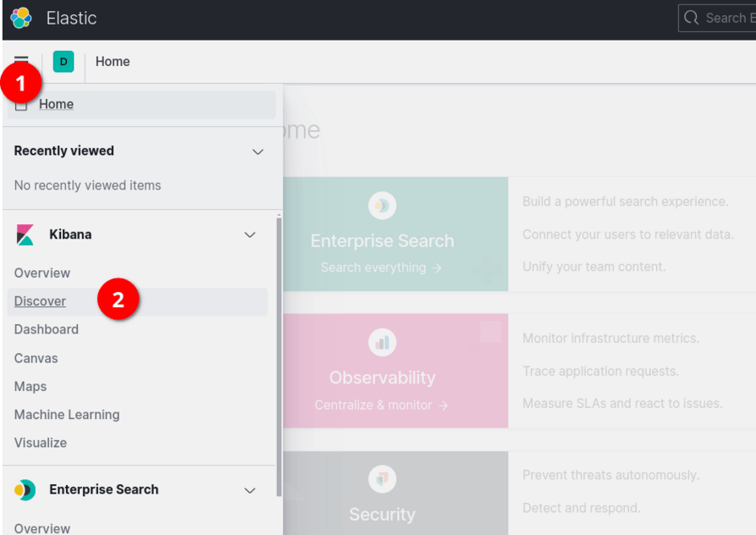Click the Search Elastic input field
Image resolution: width=756 pixels, height=535 pixels.
720,18
